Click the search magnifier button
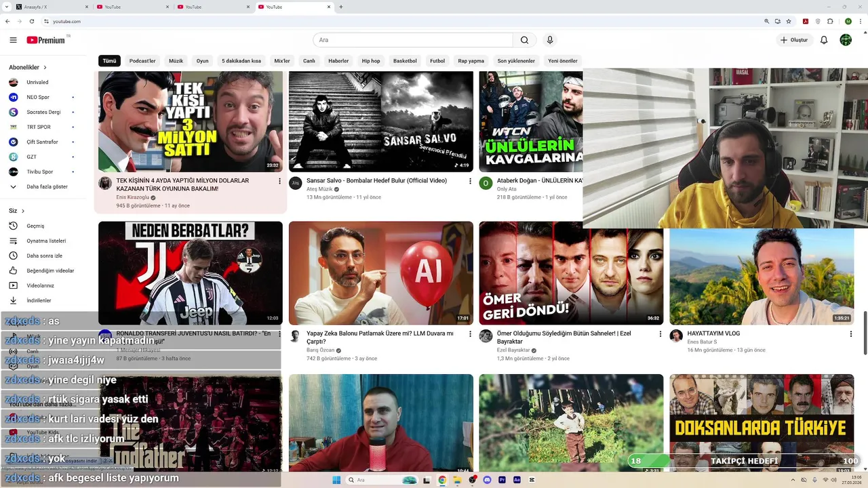This screenshot has height=488, width=868. pyautogui.click(x=524, y=40)
